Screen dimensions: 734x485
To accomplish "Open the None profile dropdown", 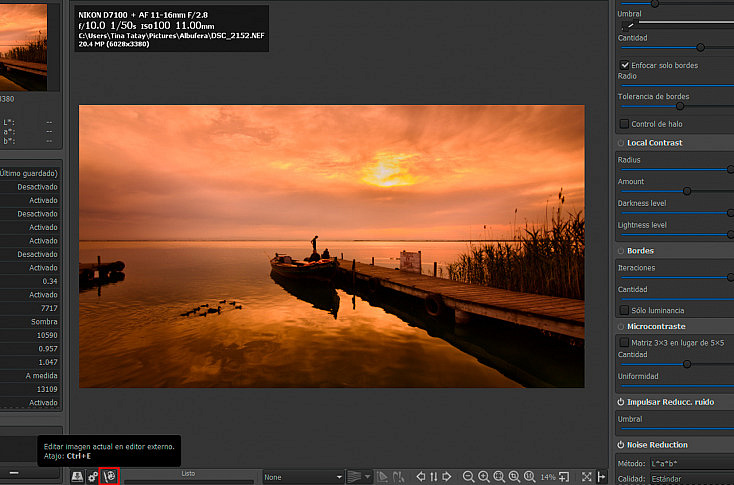I will pyautogui.click(x=303, y=477).
